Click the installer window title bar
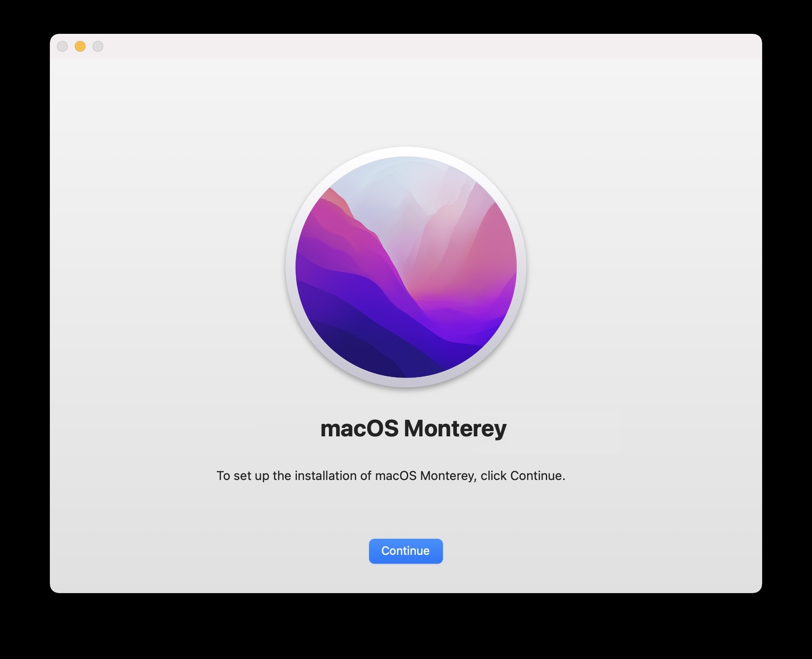Viewport: 812px width, 659px height. click(401, 46)
